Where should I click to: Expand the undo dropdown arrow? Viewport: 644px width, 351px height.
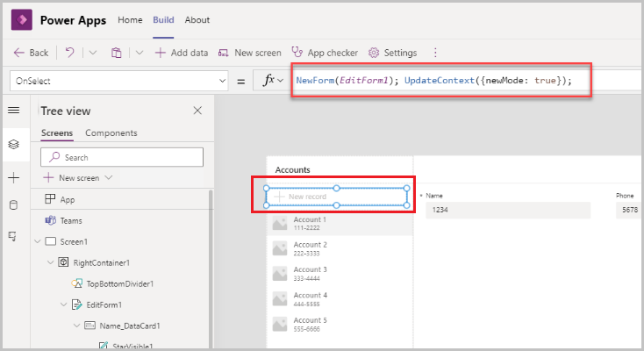(93, 53)
